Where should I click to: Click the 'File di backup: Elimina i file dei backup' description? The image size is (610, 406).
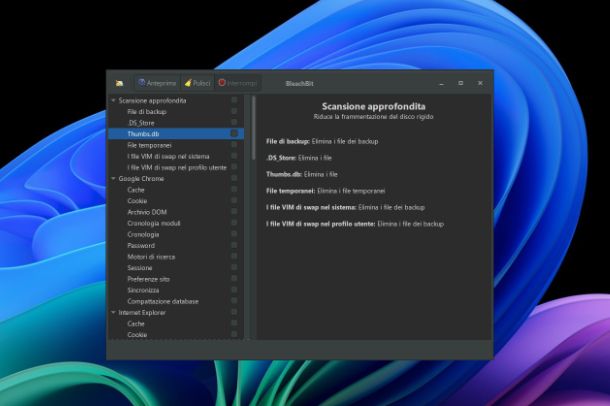[322, 142]
